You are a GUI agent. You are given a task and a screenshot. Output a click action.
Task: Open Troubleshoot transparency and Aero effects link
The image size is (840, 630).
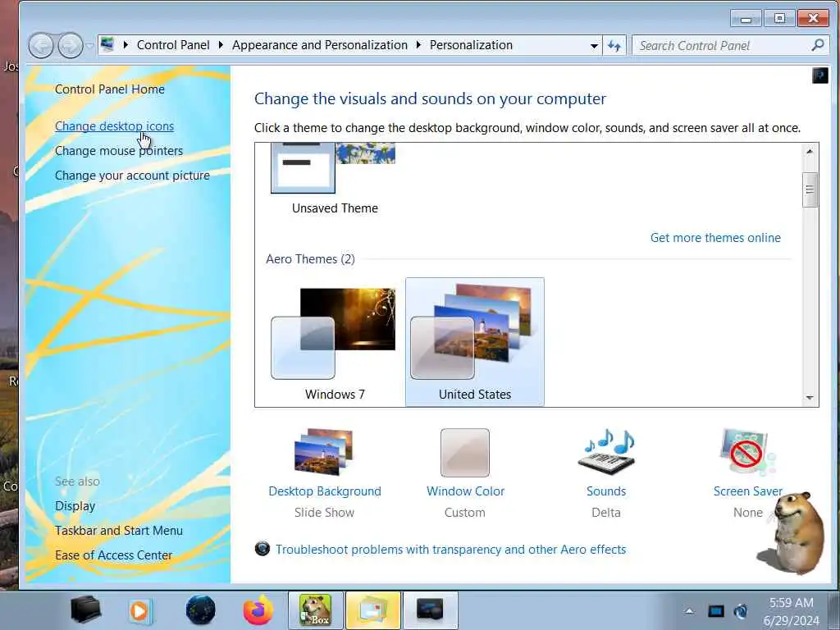450,549
